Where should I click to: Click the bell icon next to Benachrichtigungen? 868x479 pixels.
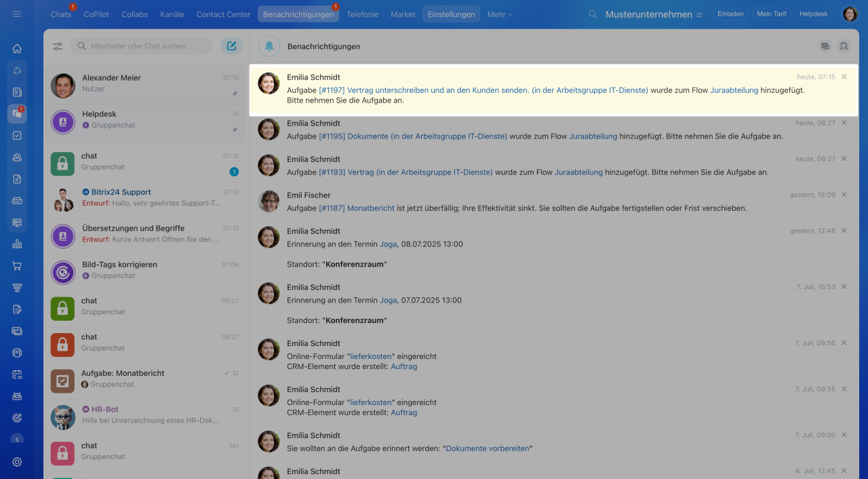point(269,46)
